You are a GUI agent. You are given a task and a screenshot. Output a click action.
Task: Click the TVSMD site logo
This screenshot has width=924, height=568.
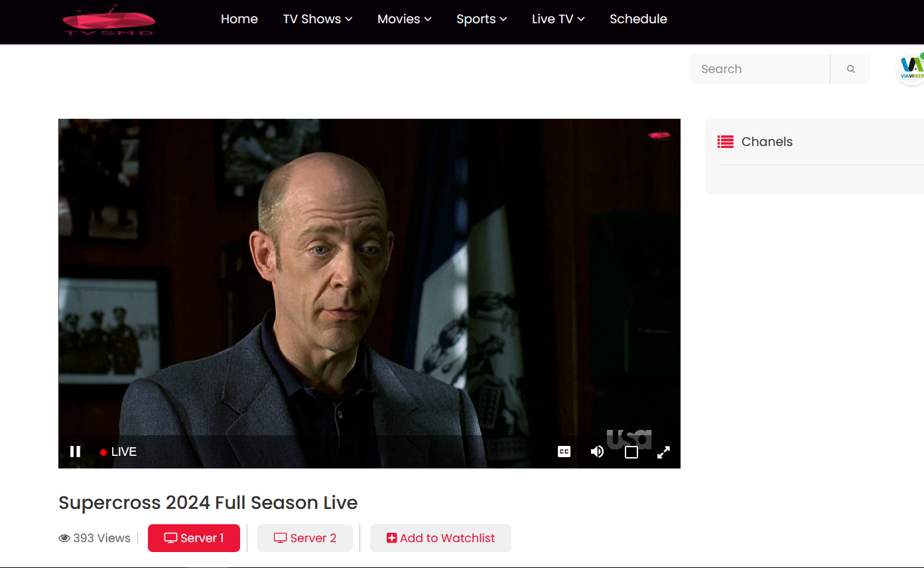pos(108,21)
